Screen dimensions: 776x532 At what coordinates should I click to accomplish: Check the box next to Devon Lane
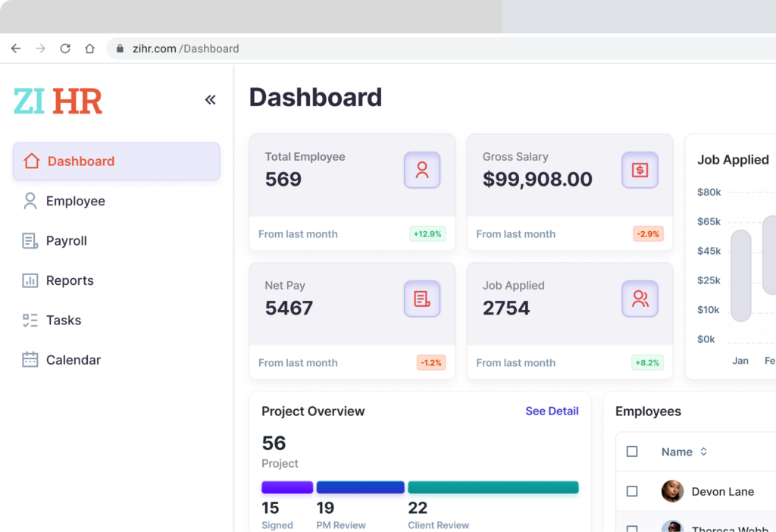(632, 491)
